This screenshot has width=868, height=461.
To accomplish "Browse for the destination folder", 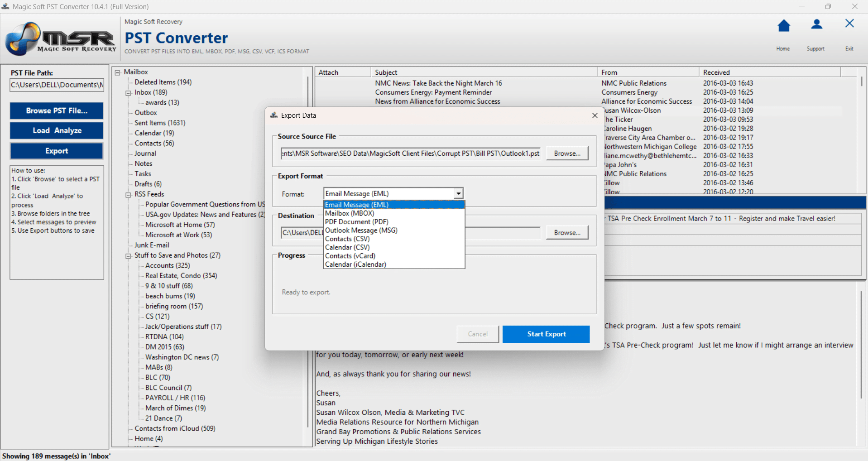I will click(x=567, y=233).
